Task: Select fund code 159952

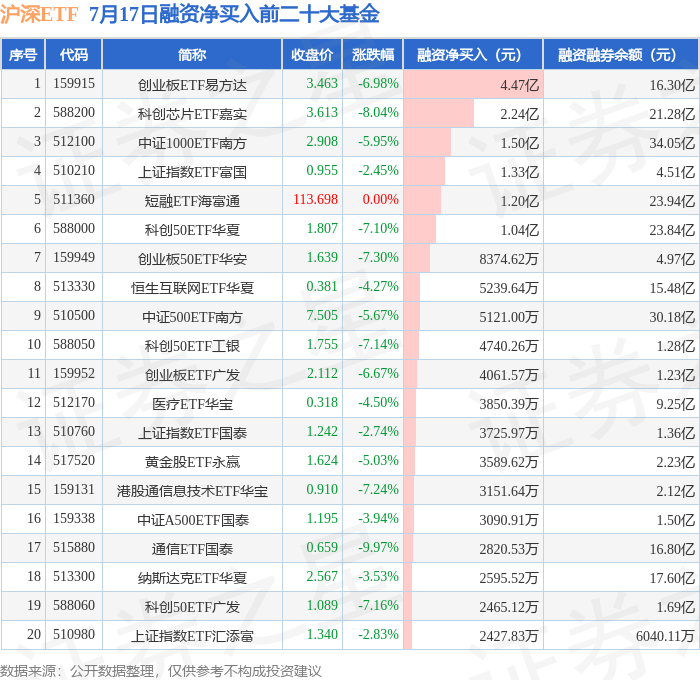Action: pyautogui.click(x=74, y=374)
